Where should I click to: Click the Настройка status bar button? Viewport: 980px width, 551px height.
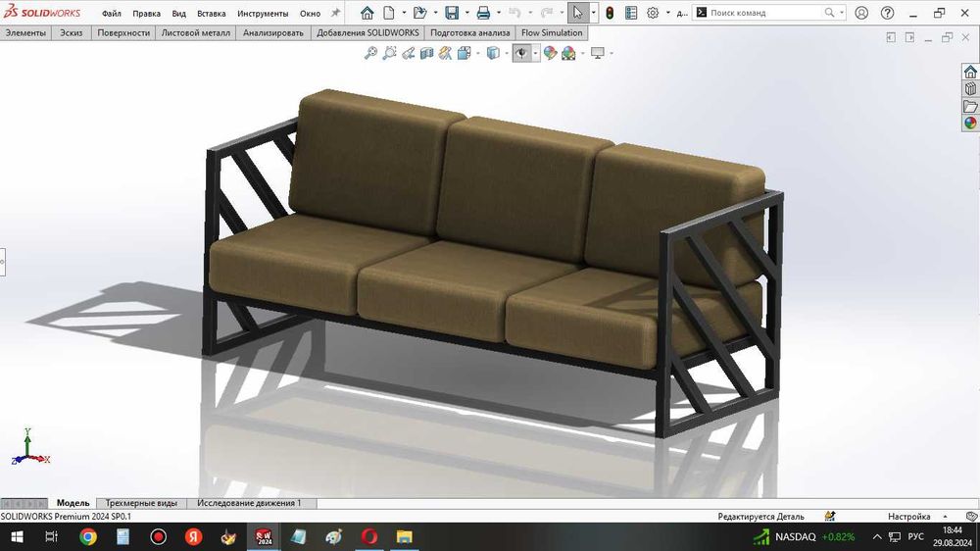(908, 517)
